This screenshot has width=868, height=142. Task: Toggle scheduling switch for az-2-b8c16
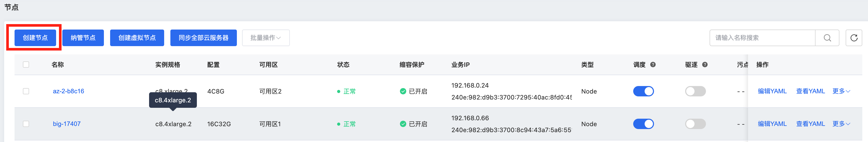643,91
